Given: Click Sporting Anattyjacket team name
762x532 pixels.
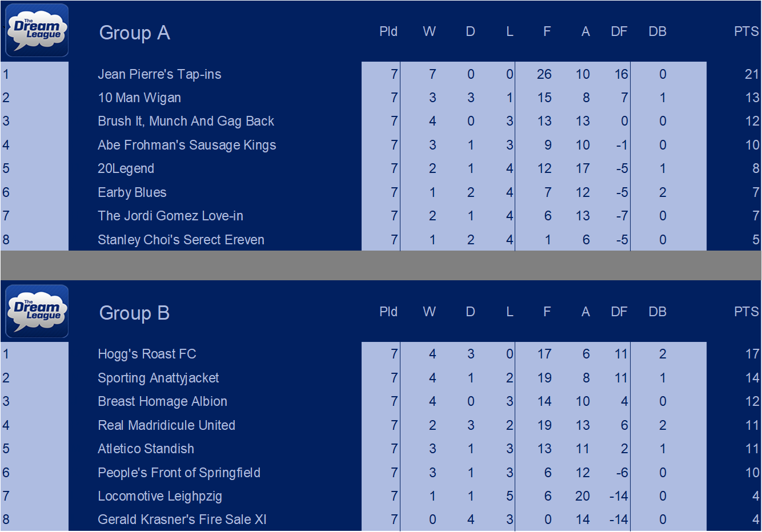Looking at the screenshot, I should [x=158, y=378].
